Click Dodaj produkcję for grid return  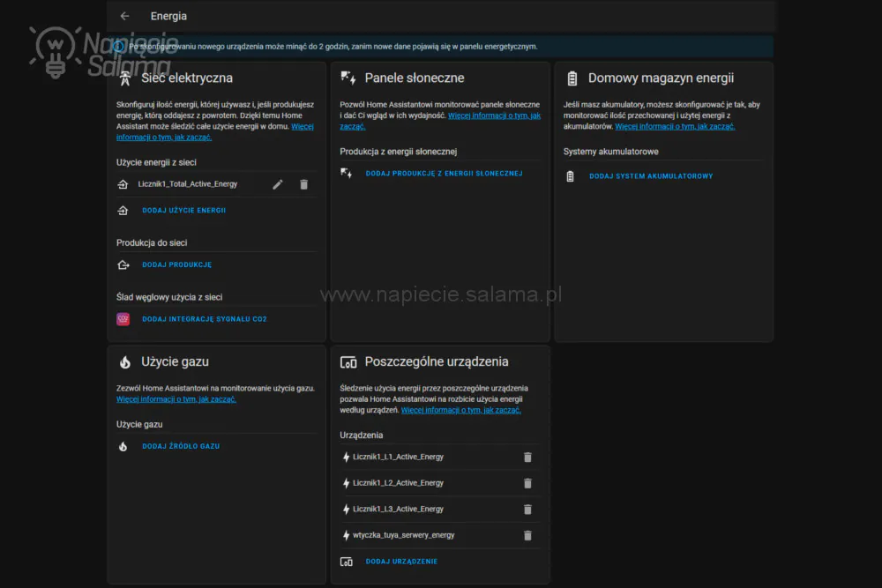[176, 264]
